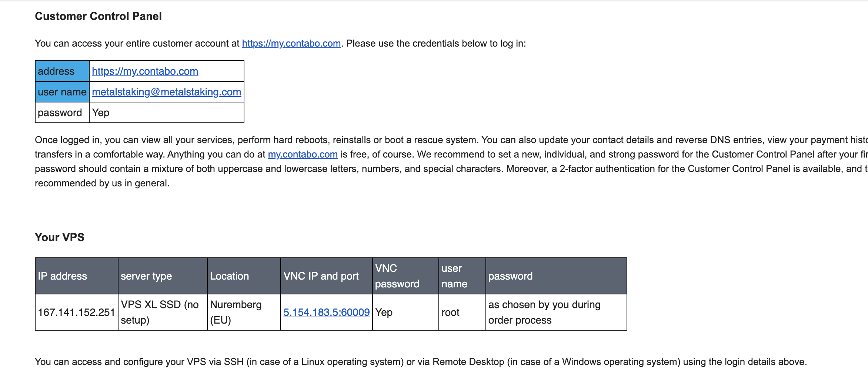Image resolution: width=868 pixels, height=375 pixels.
Task: Click the sentence about SSH and Remote Desktop
Action: click(x=421, y=362)
